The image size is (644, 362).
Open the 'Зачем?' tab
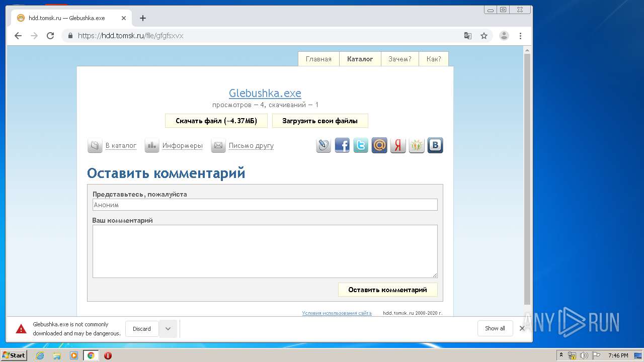pos(400,59)
